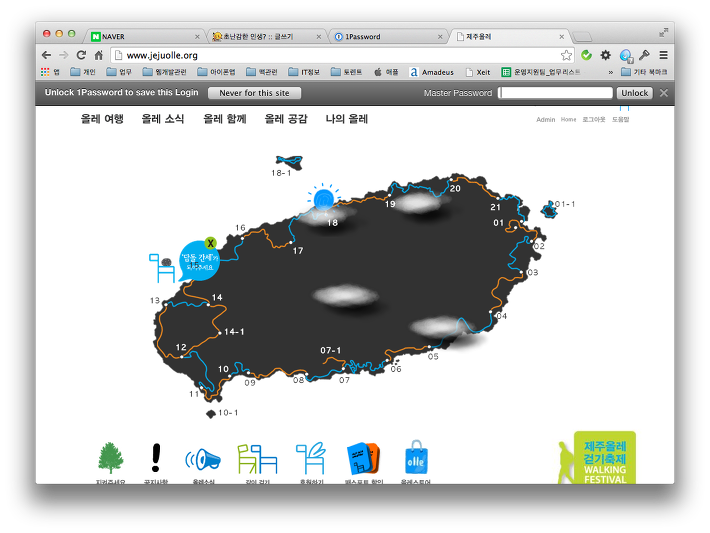Click the glowing blue marker on route 18
This screenshot has height=533, width=710.
coord(324,199)
